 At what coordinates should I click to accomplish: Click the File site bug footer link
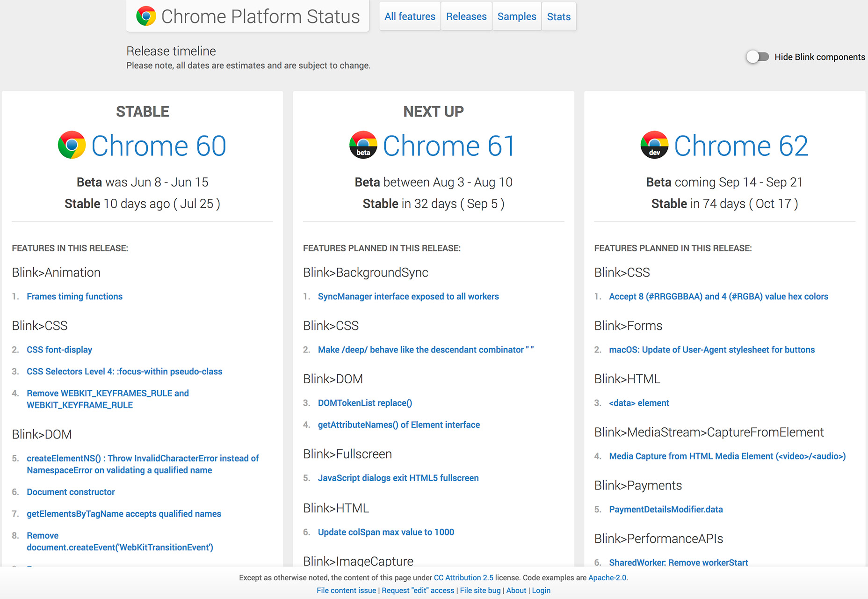point(480,591)
